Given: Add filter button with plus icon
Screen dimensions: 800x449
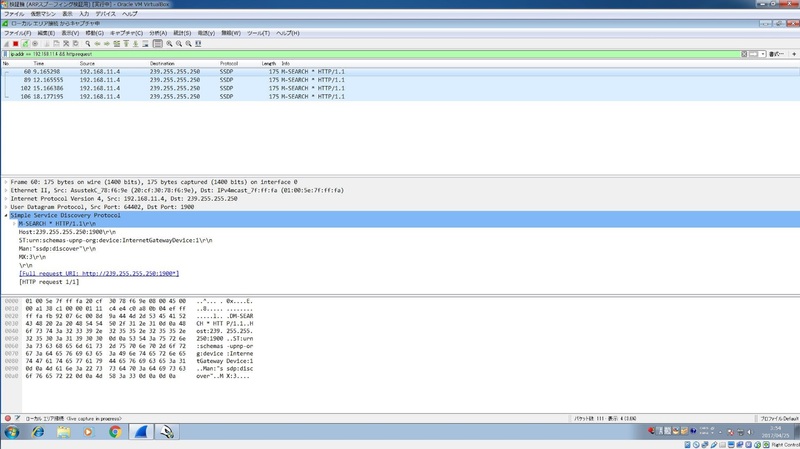Looking at the screenshot, I should coord(794,54).
